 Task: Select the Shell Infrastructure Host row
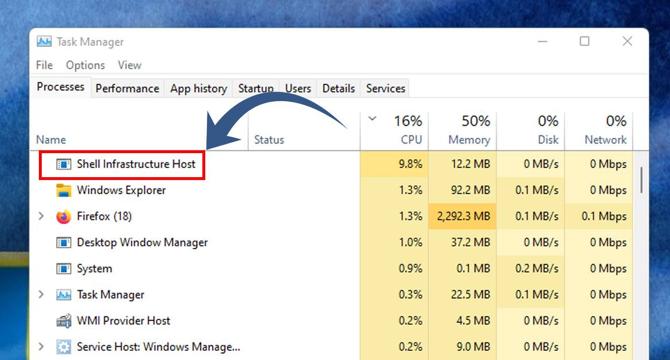point(332,164)
